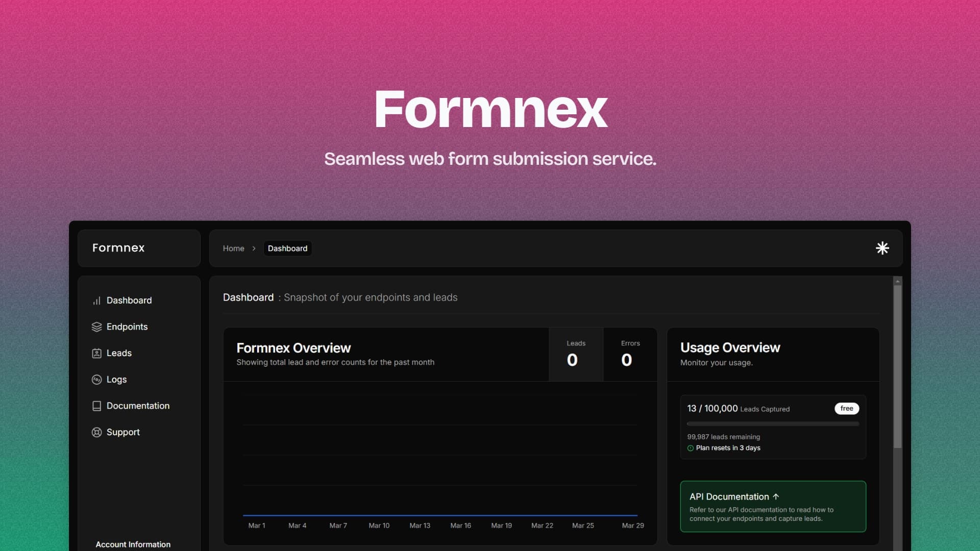The width and height of the screenshot is (980, 551).
Task: Click the Dashboard breadcrumb chip
Action: [287, 248]
